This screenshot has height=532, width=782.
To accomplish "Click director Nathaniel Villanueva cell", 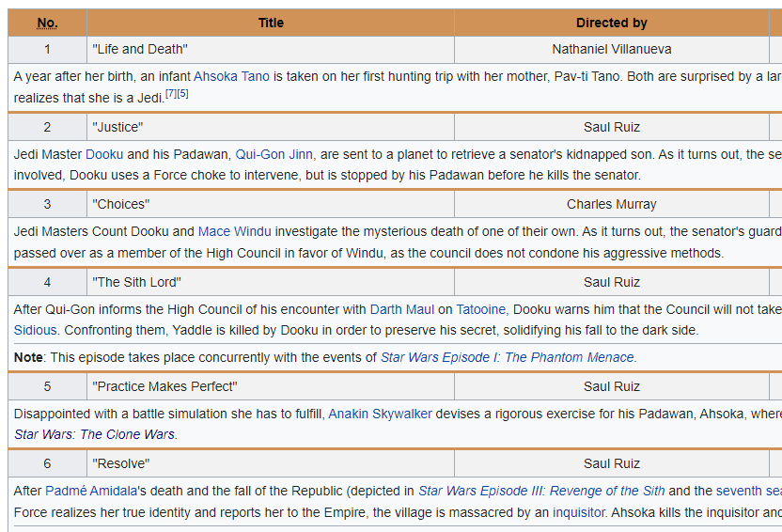I will [x=612, y=50].
